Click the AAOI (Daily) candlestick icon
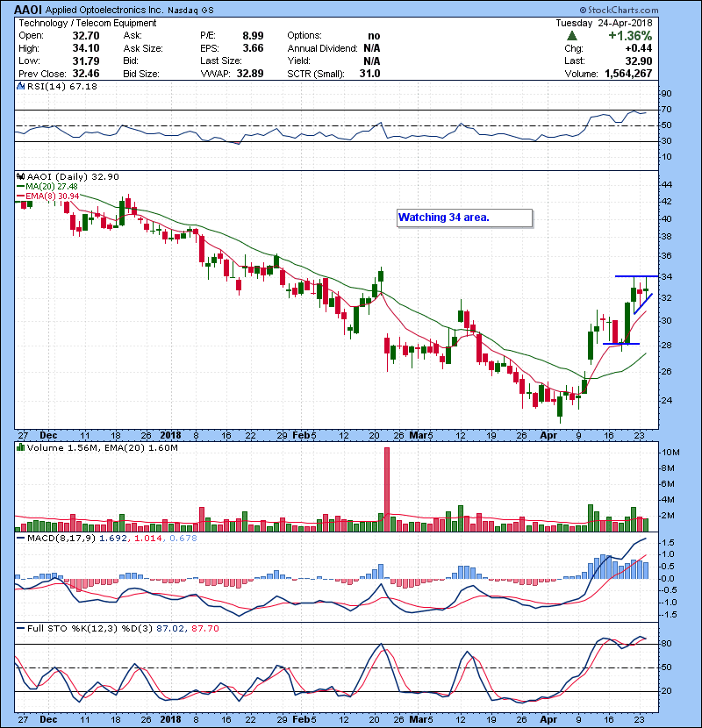 point(20,176)
